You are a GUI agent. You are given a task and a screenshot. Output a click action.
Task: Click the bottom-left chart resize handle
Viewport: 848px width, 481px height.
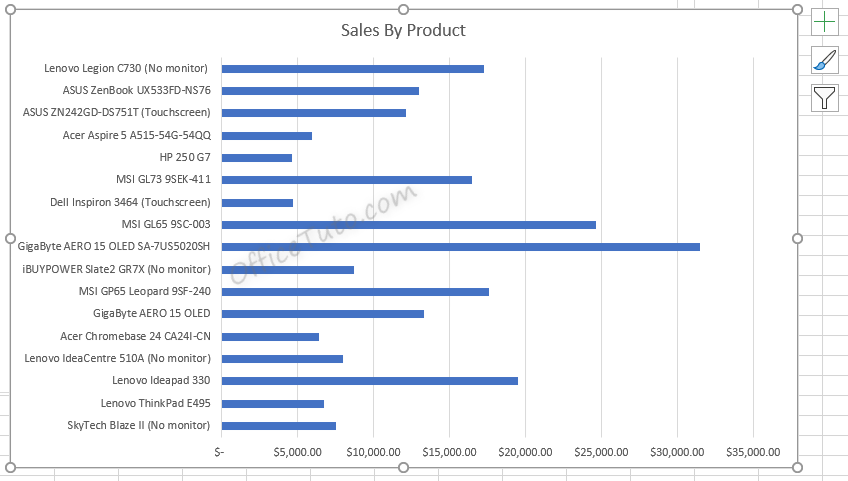tap(10, 467)
